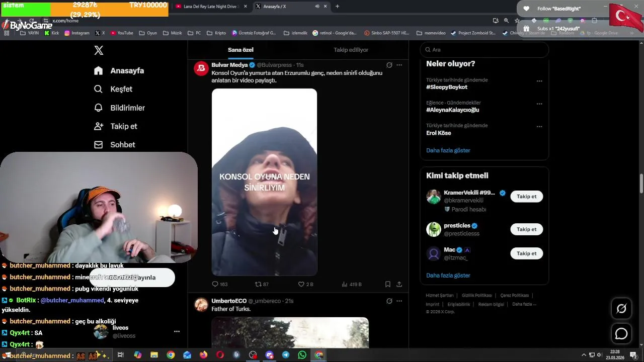
Task: Click the Ara search field
Action: click(x=484, y=50)
